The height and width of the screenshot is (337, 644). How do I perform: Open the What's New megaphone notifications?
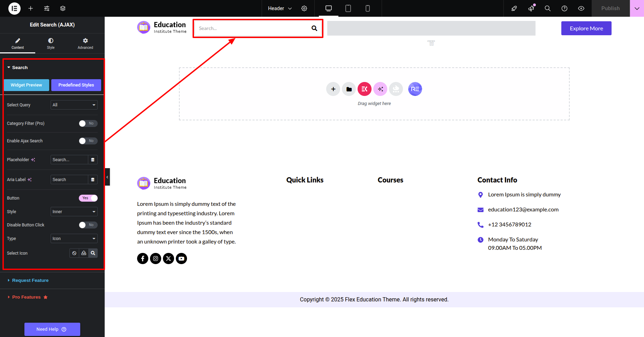[531, 8]
